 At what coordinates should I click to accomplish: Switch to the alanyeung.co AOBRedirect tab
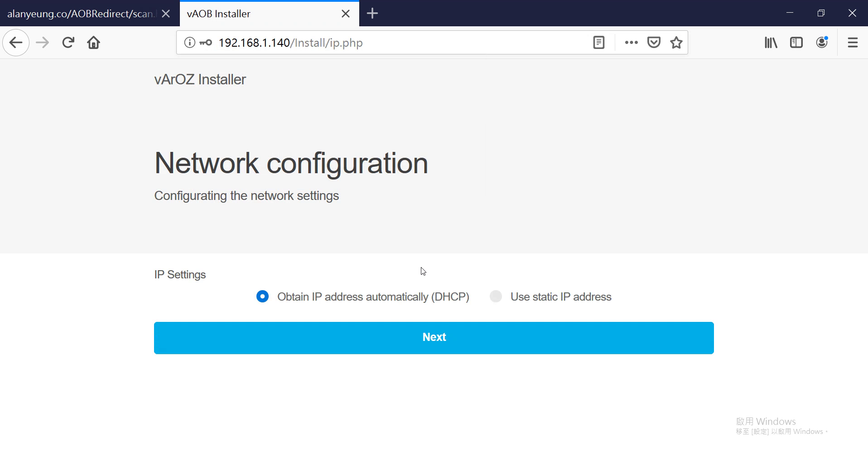point(81,14)
